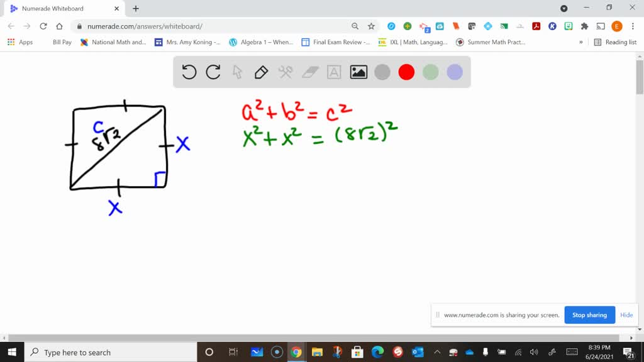
Task: Select the Pen drawing tool
Action: coord(260,72)
